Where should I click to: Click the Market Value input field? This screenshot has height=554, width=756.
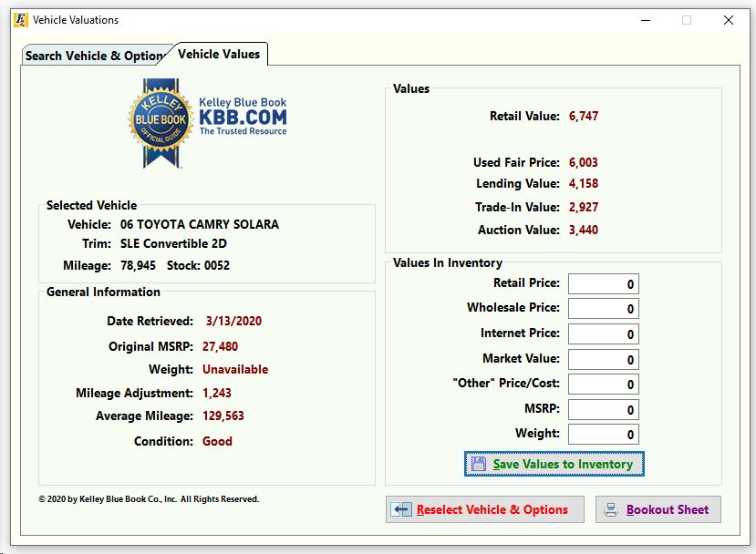click(603, 359)
